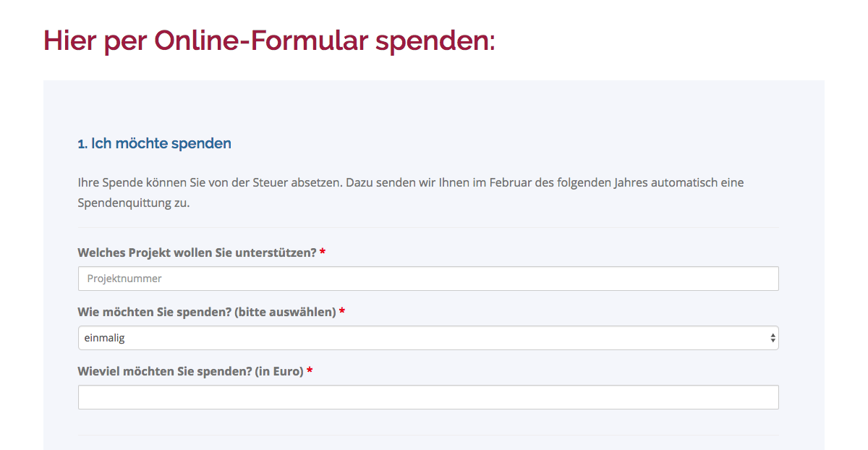The width and height of the screenshot is (868, 450).
Task: Click the 'Hier per Online-Formular spenden:' heading
Action: [x=269, y=41]
